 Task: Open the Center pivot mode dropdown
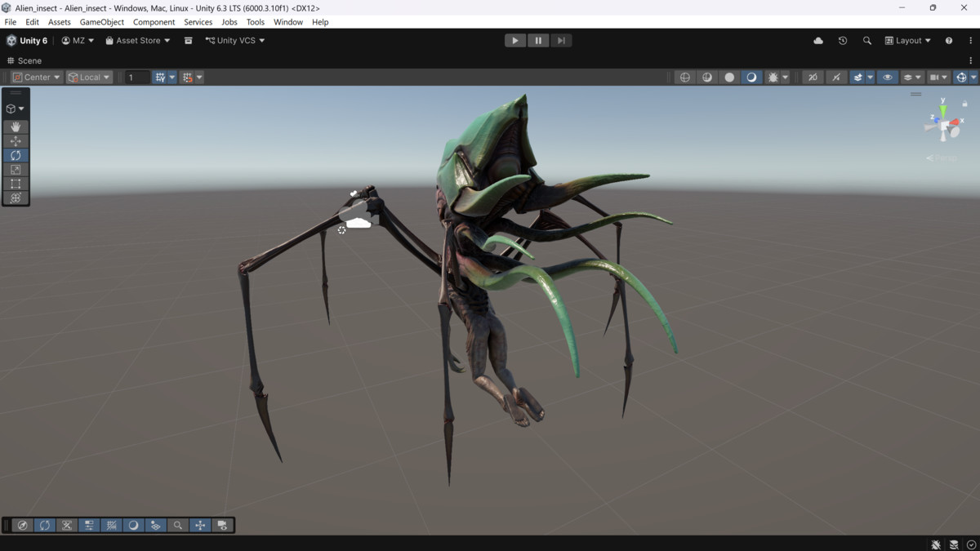pyautogui.click(x=36, y=77)
